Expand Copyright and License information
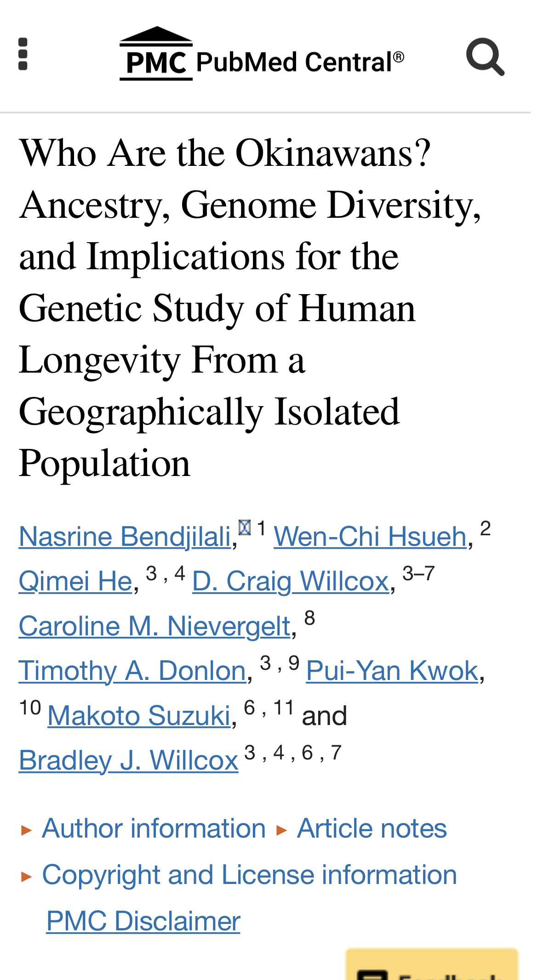This screenshot has height=980, width=538. [249, 875]
